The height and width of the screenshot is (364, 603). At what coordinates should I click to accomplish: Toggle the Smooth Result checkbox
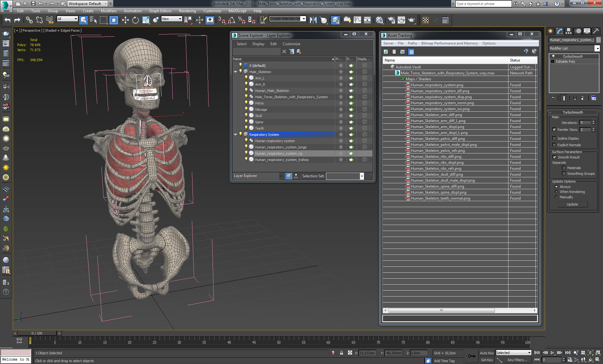click(554, 157)
